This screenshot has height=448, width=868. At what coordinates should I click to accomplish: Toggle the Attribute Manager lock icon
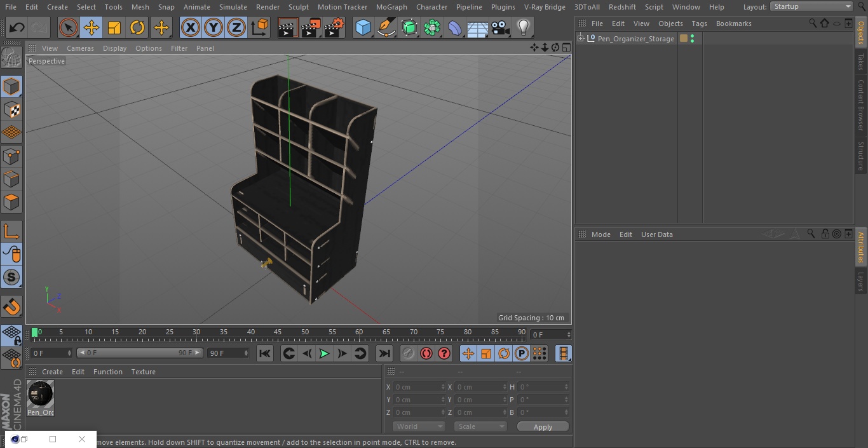pyautogui.click(x=825, y=234)
